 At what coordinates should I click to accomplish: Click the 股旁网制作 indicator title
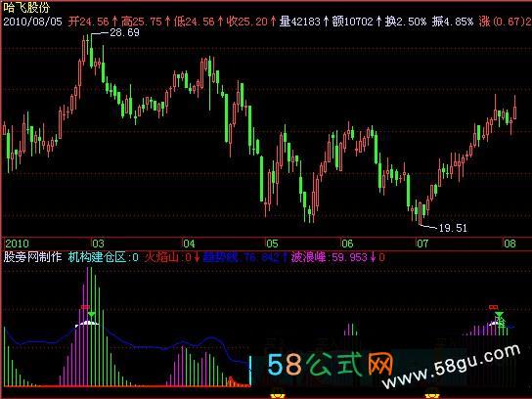pos(32,257)
